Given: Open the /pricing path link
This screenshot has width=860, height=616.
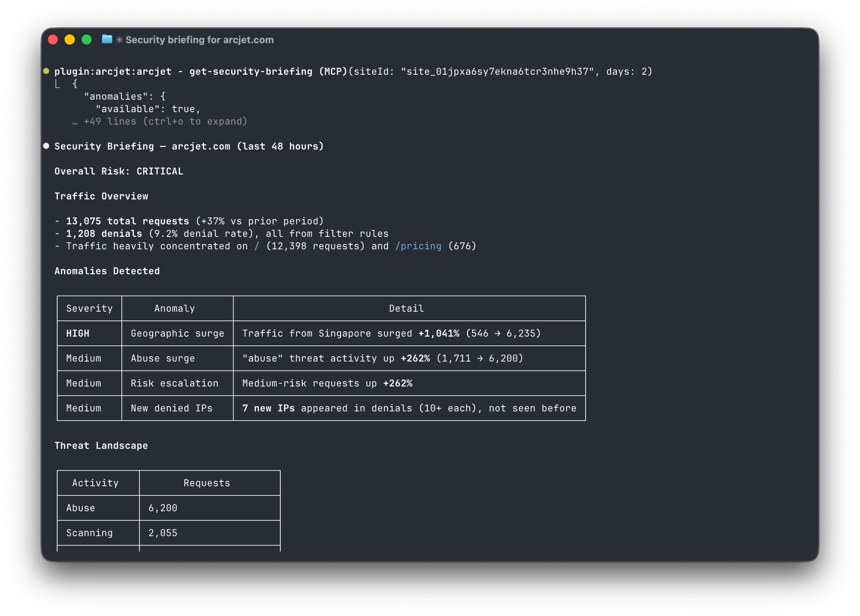Looking at the screenshot, I should coord(418,246).
